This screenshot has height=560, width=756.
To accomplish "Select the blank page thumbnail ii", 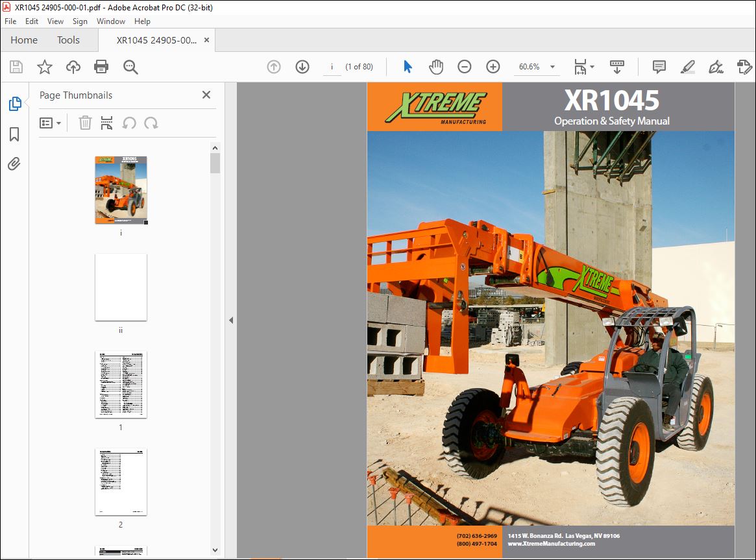I will pos(121,287).
